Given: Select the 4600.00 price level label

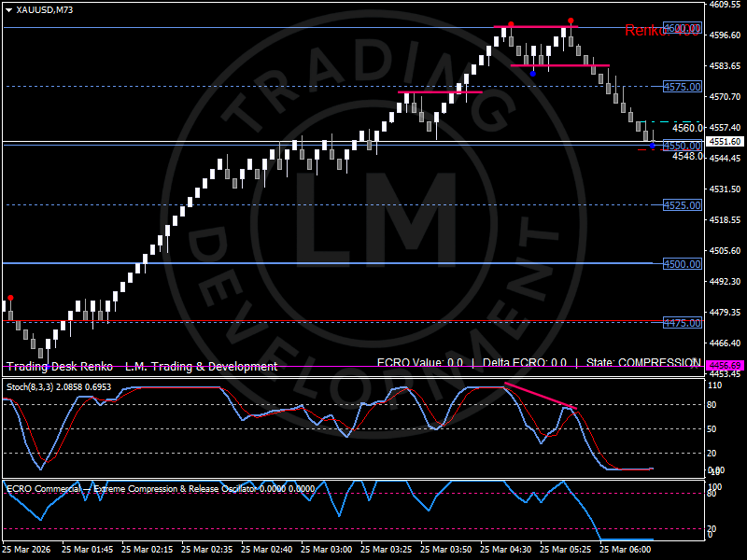Looking at the screenshot, I should [682, 28].
